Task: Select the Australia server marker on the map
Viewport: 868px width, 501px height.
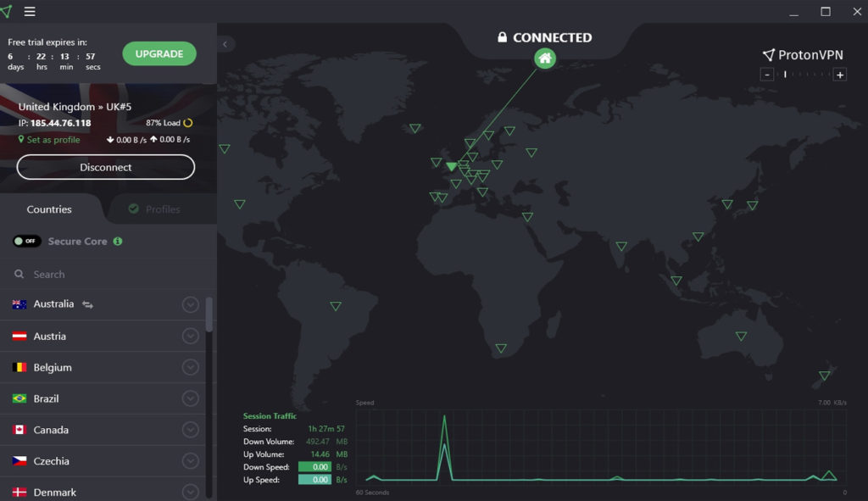Action: click(741, 336)
